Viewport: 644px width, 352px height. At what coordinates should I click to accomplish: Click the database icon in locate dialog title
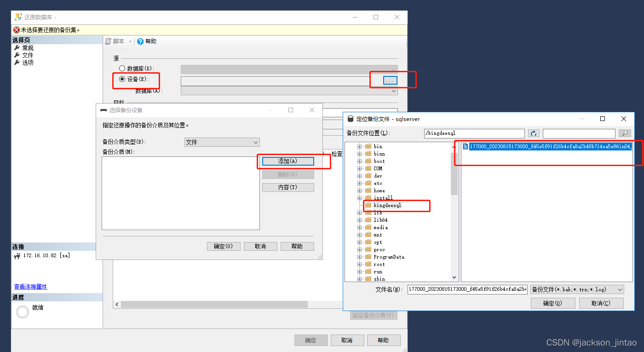(351, 119)
